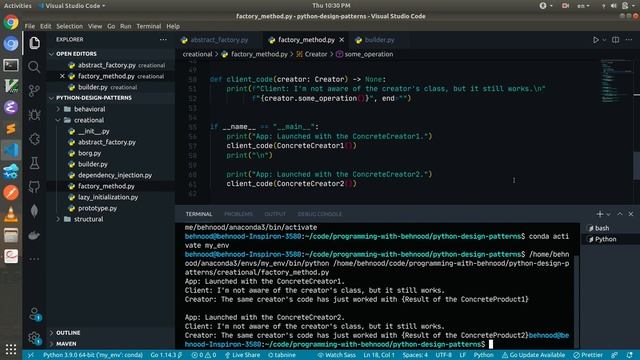The height and width of the screenshot is (360, 640).
Task: Switch to the Output panel tab
Action: click(x=275, y=214)
